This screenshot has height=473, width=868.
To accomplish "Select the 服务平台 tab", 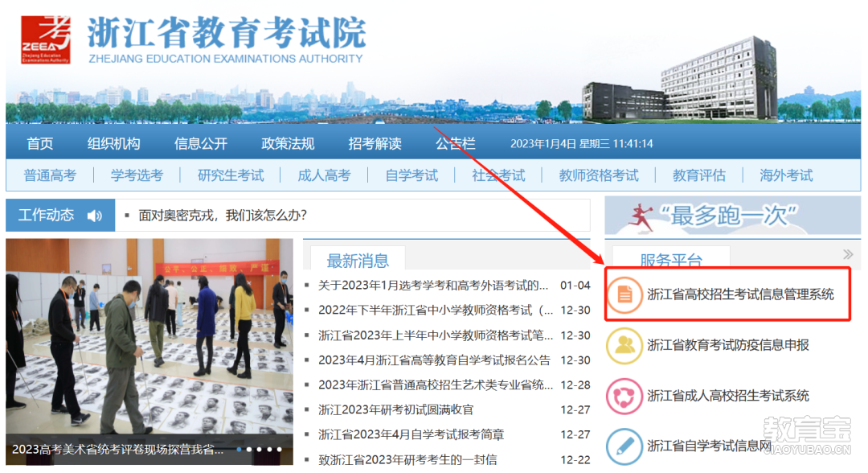I will point(671,259).
